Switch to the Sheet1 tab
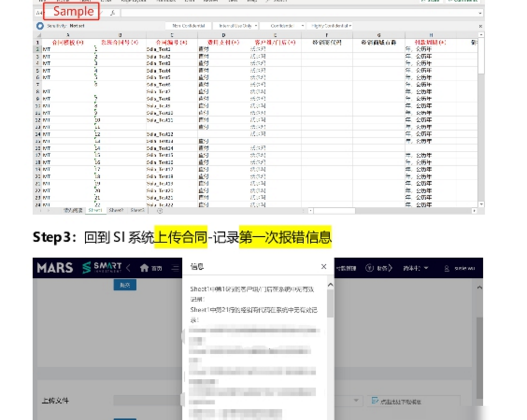The height and width of the screenshot is (420, 527). coord(95,210)
